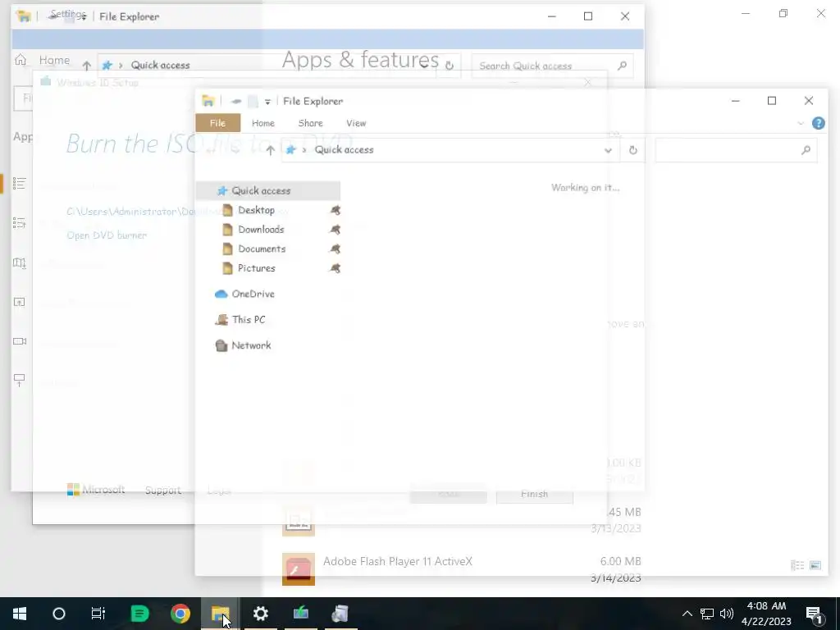Click Quick access in front window address bar
Viewport: 840px width, 630px height.
344,150
